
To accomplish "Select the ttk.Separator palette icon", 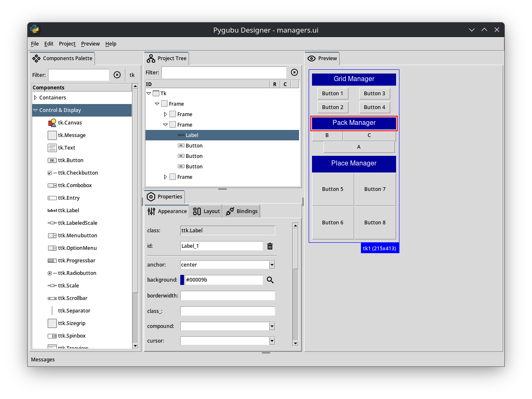I will (x=52, y=311).
